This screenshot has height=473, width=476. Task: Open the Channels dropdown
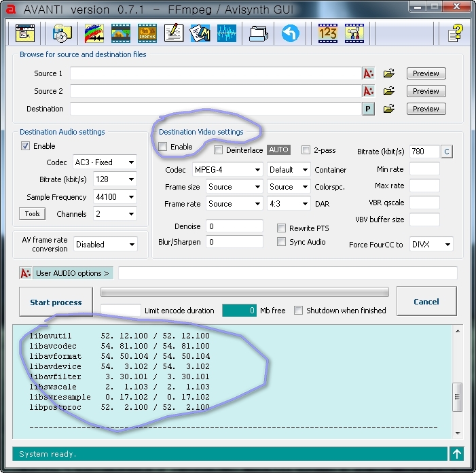(x=115, y=214)
